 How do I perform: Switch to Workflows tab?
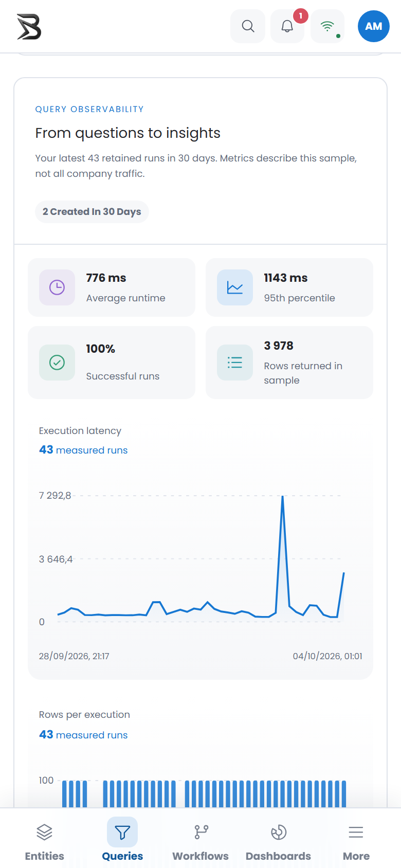pyautogui.click(x=200, y=842)
